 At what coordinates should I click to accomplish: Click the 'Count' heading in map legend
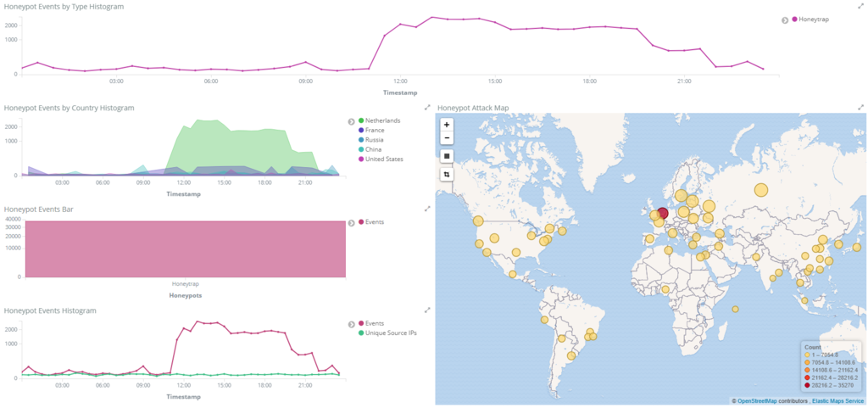tap(812, 347)
